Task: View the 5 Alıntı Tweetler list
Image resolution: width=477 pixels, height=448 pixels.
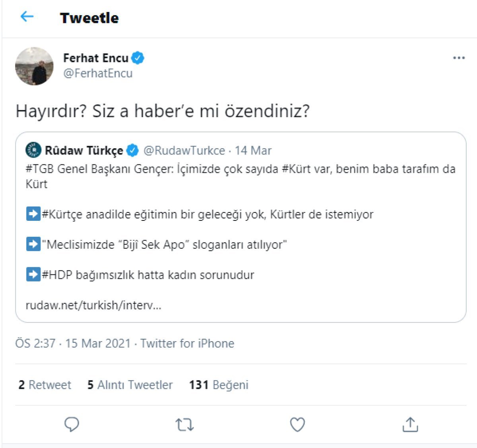Action: coord(130,385)
